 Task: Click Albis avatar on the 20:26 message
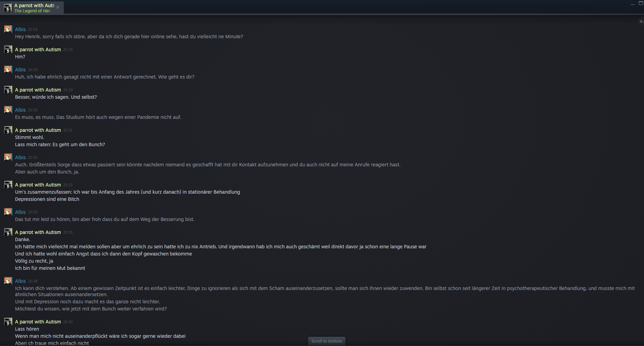tap(8, 69)
